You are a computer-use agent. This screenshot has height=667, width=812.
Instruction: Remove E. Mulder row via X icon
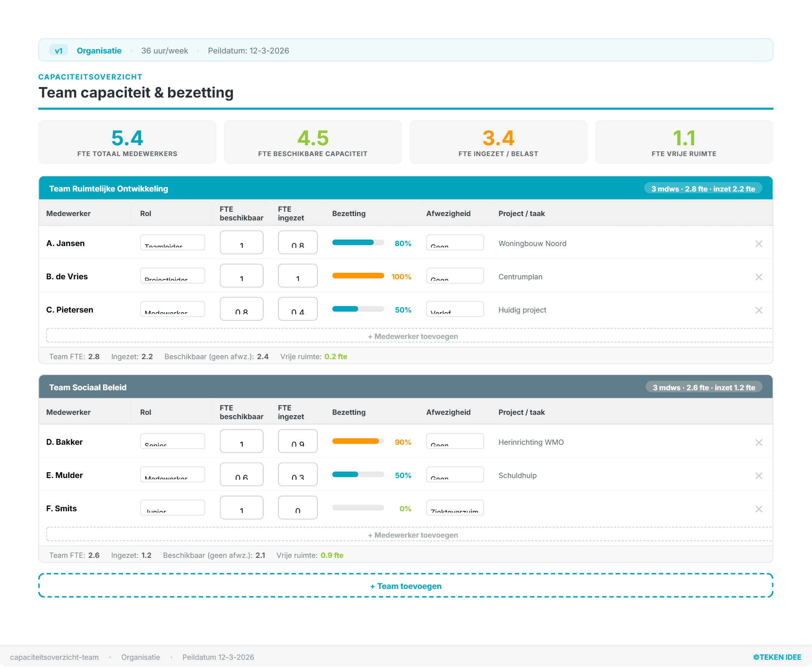click(x=758, y=475)
